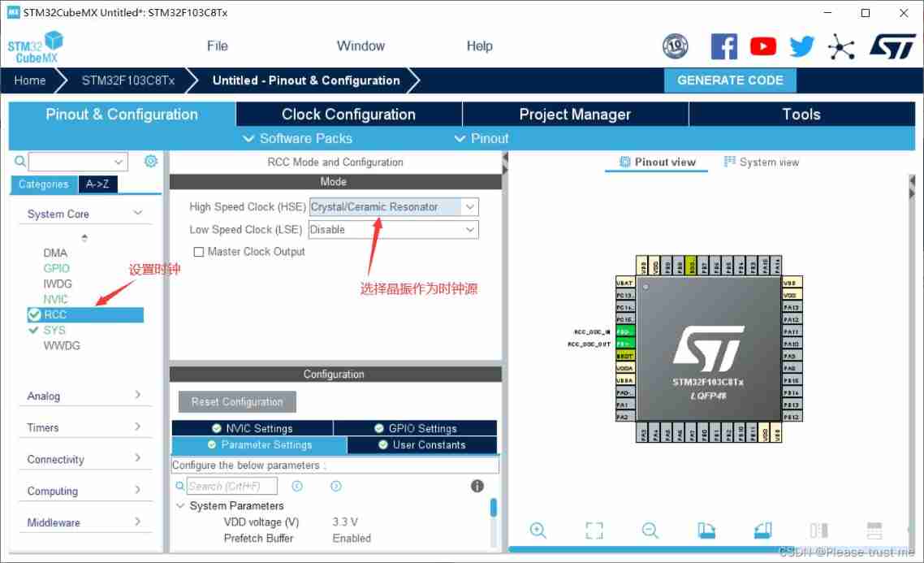Open the Twitter bird icon link
This screenshot has height=563, width=924.
coord(801,46)
